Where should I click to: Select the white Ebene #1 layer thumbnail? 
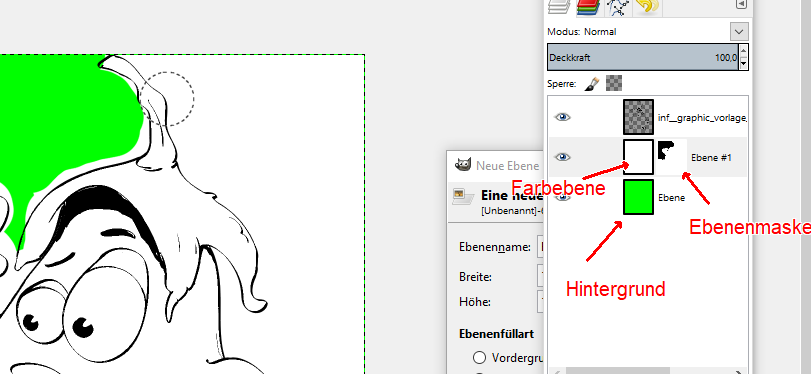pyautogui.click(x=638, y=157)
